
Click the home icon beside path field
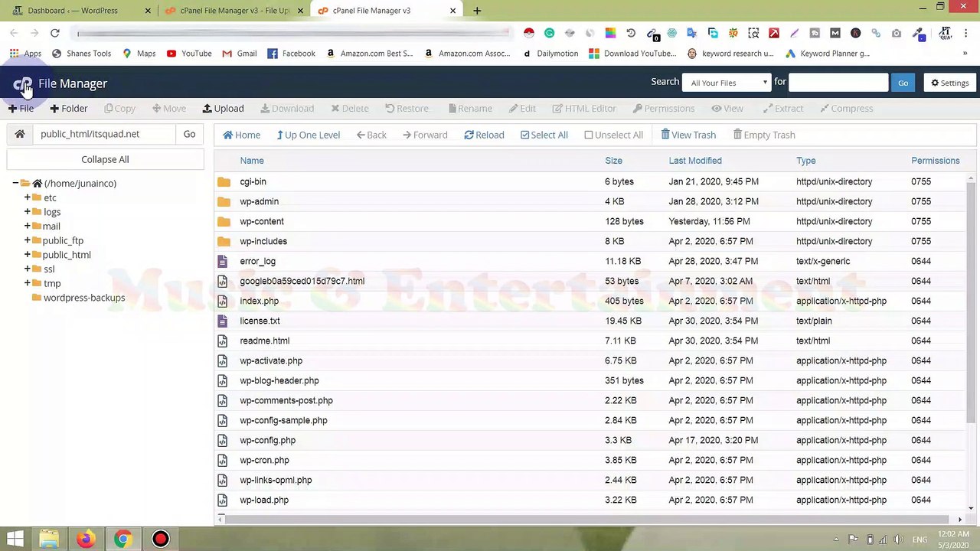(20, 134)
